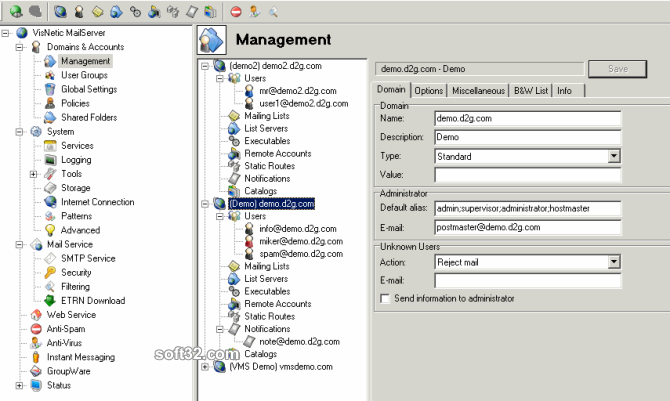Open SMTP Service settings
The height and width of the screenshot is (401, 670).
tap(88, 259)
